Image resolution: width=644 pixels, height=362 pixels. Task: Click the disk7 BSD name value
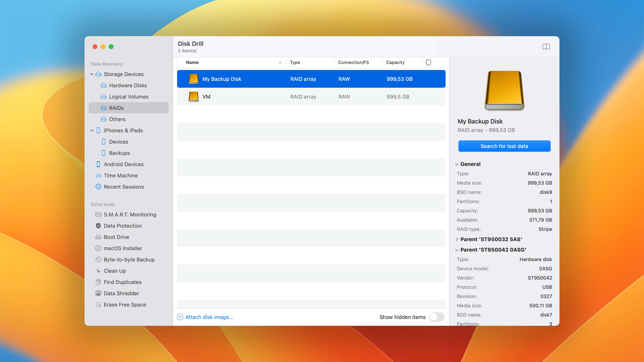click(x=546, y=315)
